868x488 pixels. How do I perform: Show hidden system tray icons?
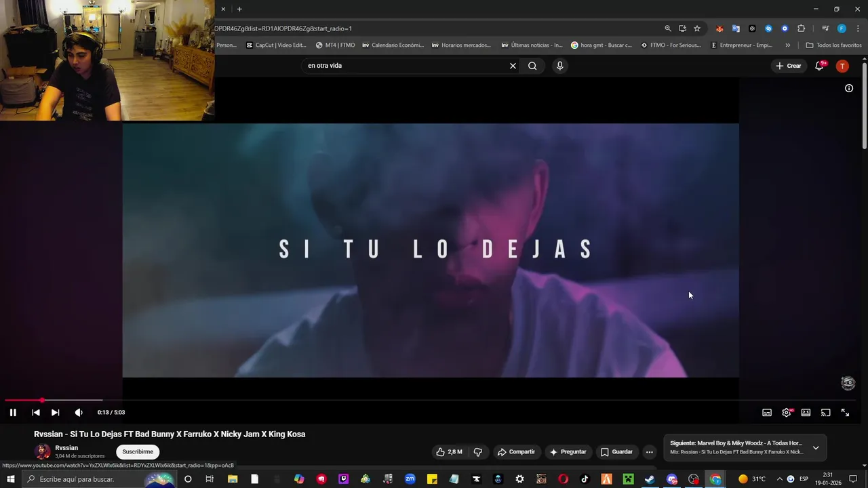pos(779,479)
